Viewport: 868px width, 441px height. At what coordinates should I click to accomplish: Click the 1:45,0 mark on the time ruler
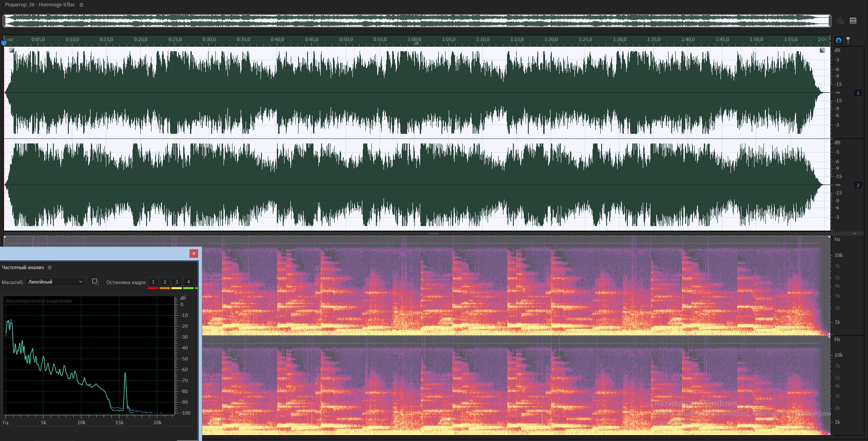[x=722, y=40]
